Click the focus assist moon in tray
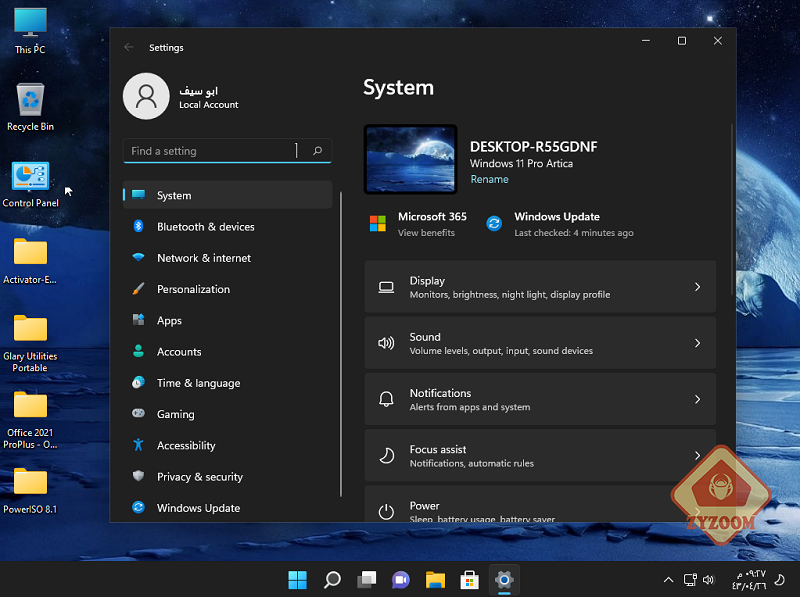 (780, 580)
